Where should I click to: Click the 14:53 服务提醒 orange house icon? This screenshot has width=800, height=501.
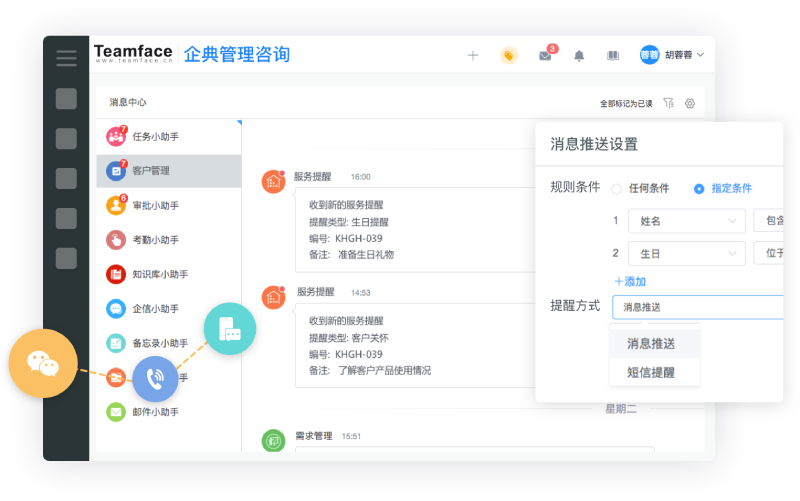(x=273, y=297)
